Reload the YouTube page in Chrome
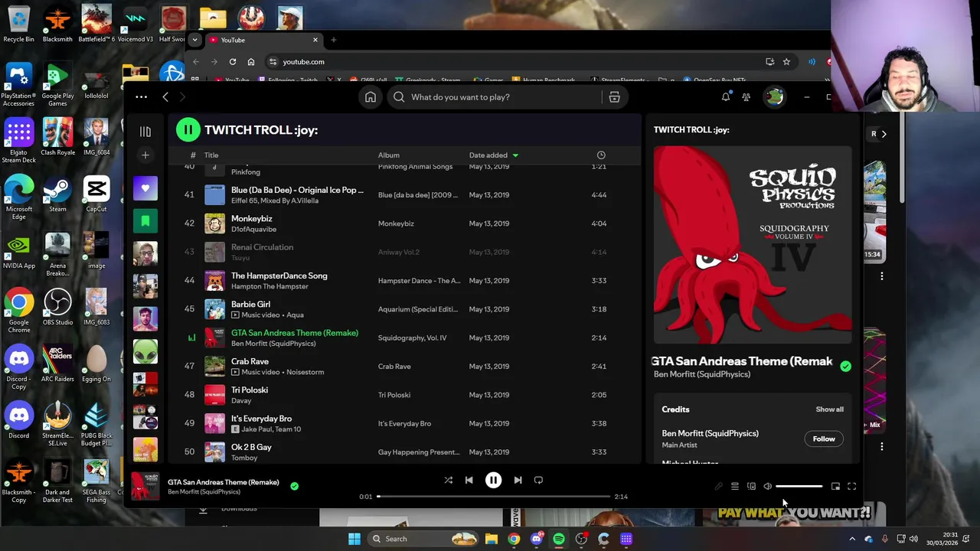This screenshot has width=980, height=551. [x=233, y=62]
